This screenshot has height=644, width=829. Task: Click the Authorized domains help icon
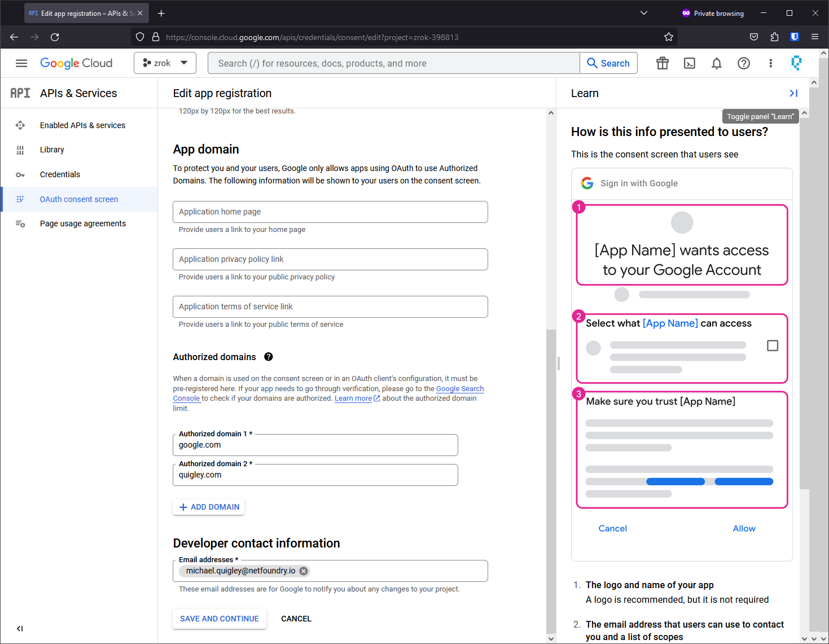(269, 357)
